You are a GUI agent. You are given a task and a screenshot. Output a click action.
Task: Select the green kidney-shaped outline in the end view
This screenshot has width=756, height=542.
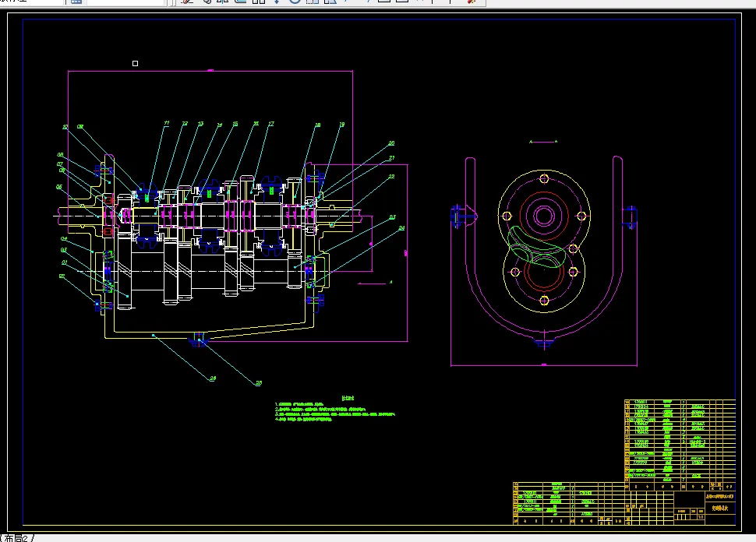click(535, 247)
